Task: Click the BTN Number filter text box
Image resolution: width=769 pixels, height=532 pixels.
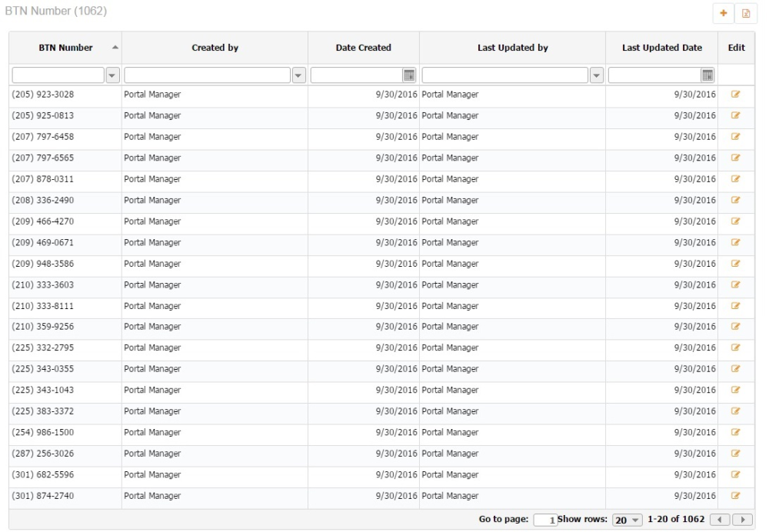Action: tap(58, 75)
